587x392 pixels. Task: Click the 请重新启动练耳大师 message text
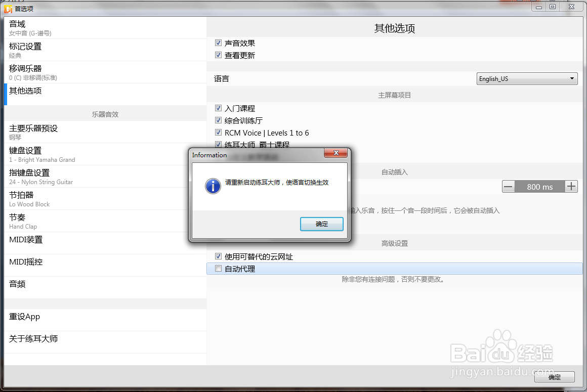click(x=277, y=183)
